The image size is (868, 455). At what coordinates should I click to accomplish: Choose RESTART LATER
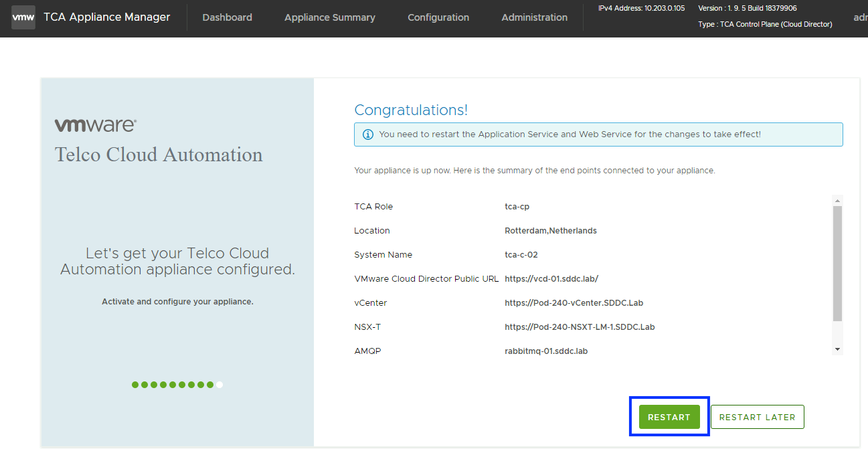pos(757,417)
